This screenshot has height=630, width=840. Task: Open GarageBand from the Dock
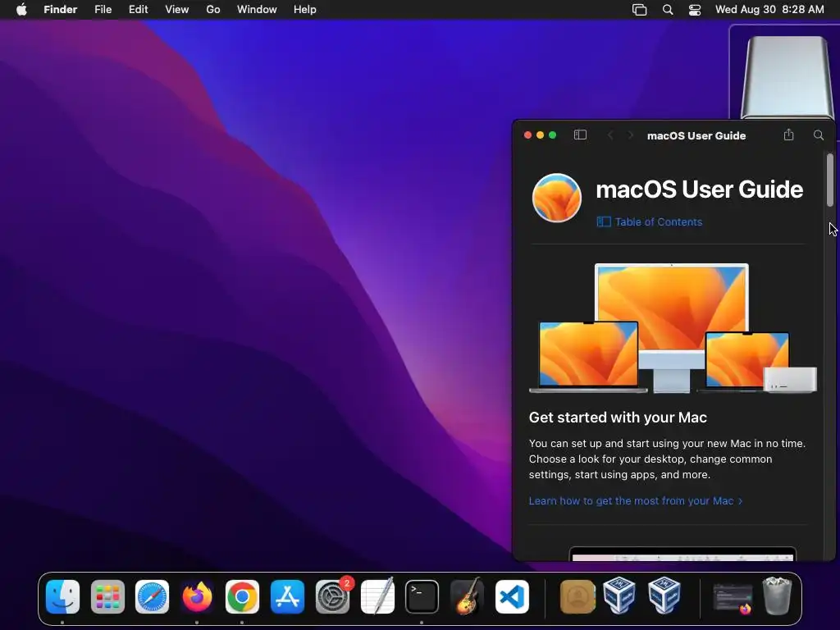click(467, 596)
